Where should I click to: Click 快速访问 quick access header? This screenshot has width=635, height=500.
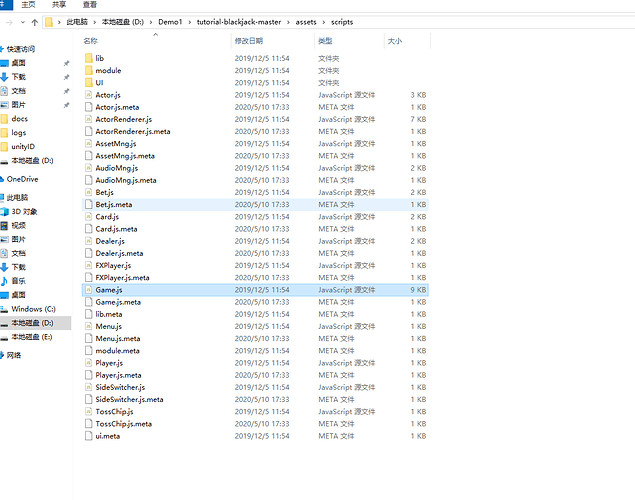coord(21,49)
